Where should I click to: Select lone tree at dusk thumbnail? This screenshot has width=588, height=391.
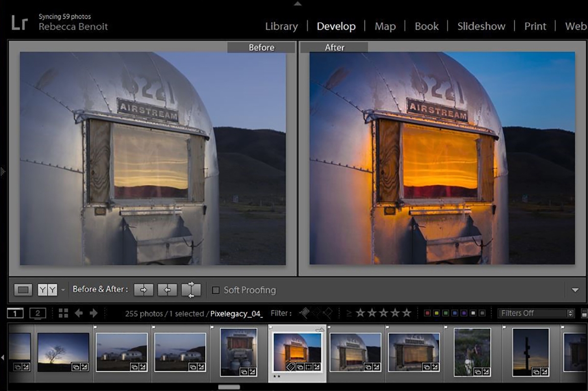[x=64, y=352]
